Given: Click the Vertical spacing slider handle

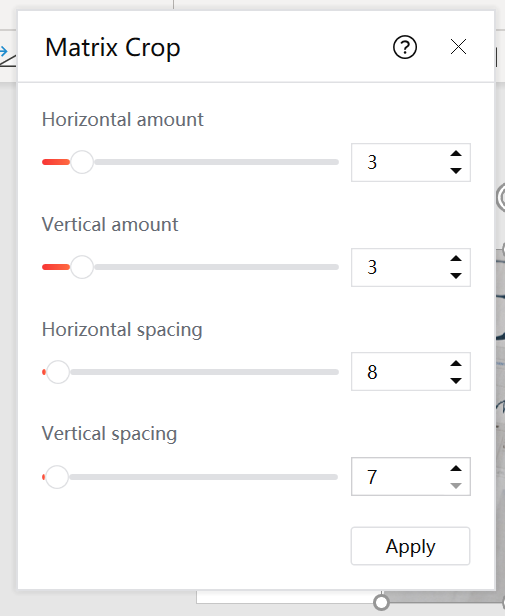Looking at the screenshot, I should (x=57, y=477).
